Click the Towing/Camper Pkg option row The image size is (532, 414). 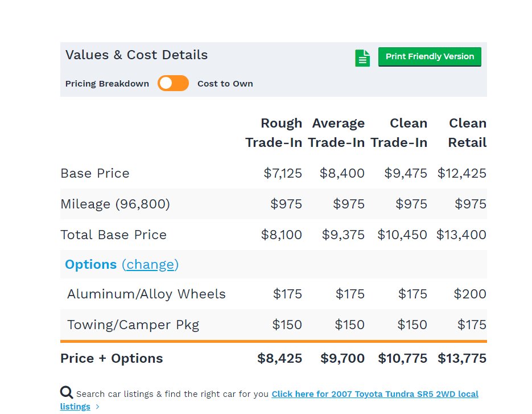[133, 325]
